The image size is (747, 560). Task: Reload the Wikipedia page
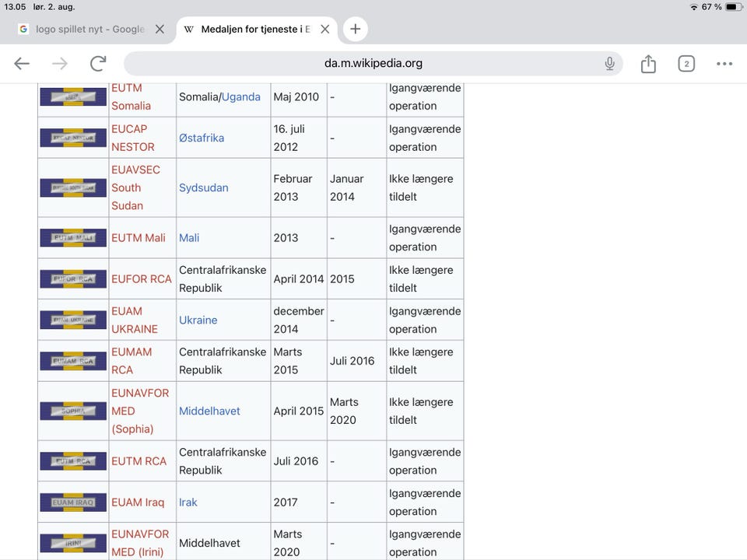coord(98,63)
